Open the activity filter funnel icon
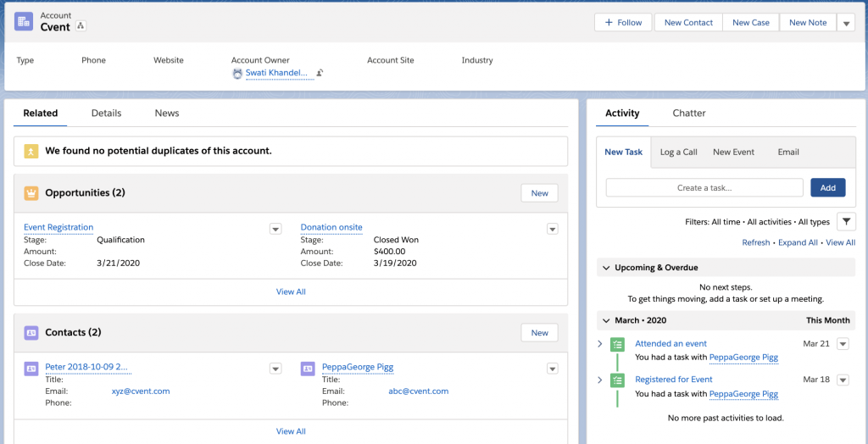This screenshot has height=444, width=868. coord(846,222)
